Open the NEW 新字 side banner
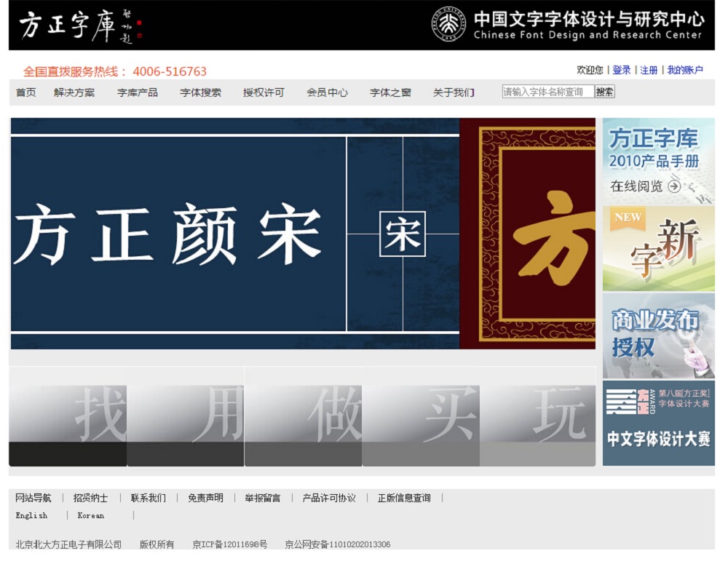 tap(658, 249)
